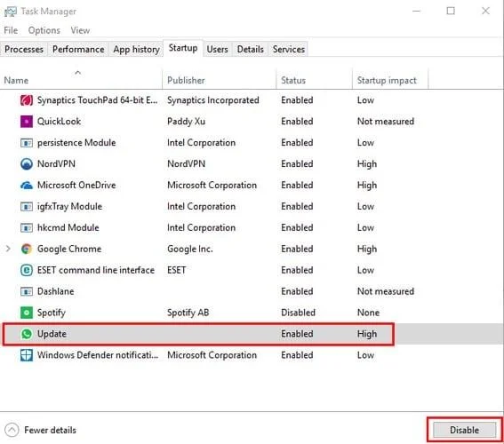Viewport: 504px width, 444px height.
Task: Click the Microsoft OneDrive cloud icon
Action: 27,186
